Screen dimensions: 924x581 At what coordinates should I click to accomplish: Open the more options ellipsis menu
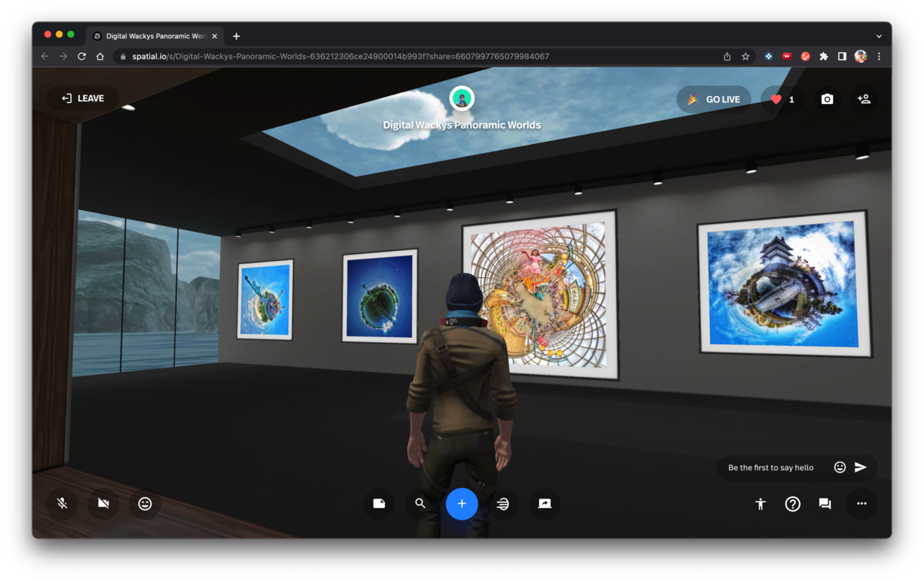point(862,504)
